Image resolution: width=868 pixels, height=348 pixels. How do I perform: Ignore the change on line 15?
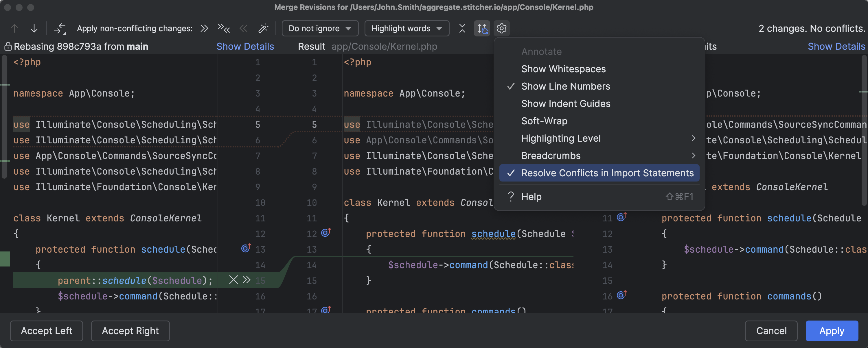tap(233, 280)
